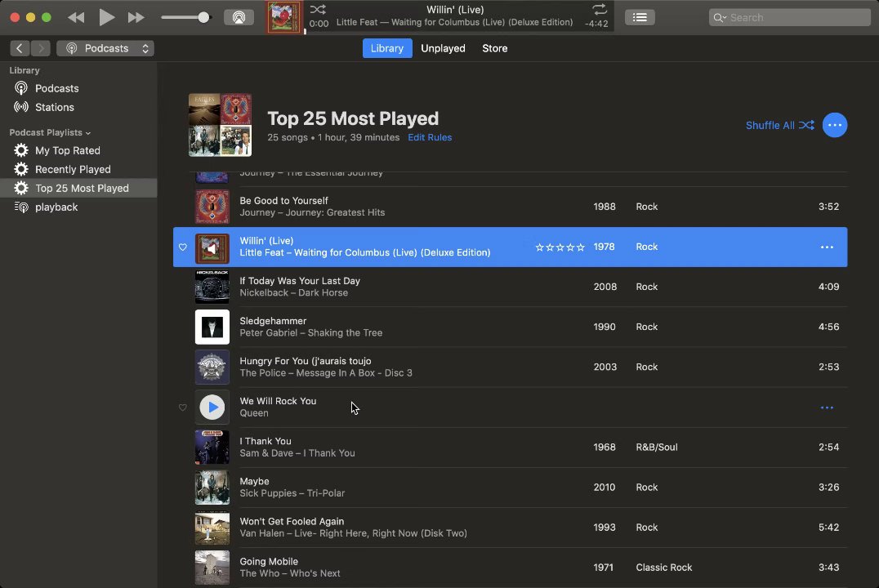This screenshot has height=588, width=879.
Task: Click the year 2008 in Nickelback row
Action: click(605, 287)
